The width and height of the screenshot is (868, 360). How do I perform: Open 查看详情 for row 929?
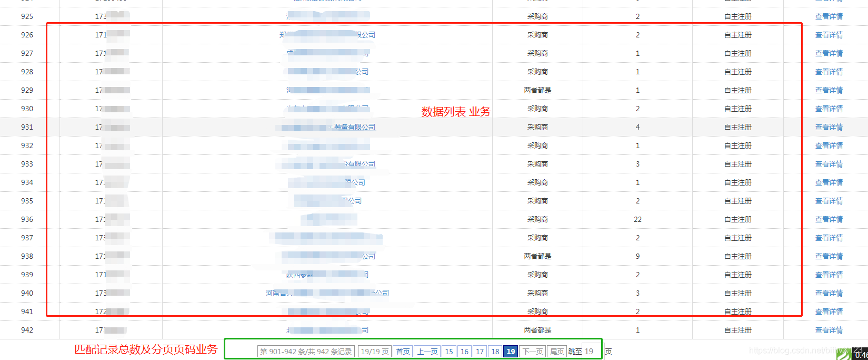[829, 90]
